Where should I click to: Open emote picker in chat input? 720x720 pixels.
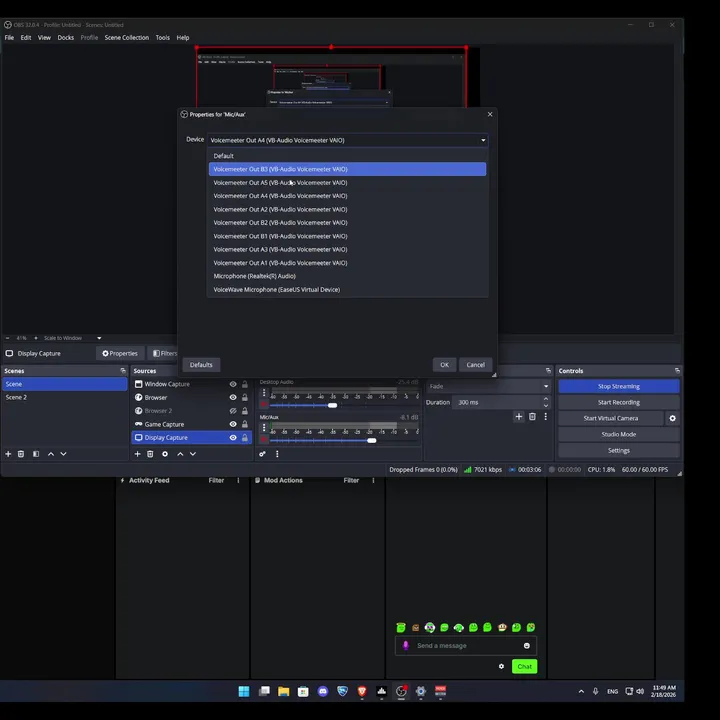point(527,646)
